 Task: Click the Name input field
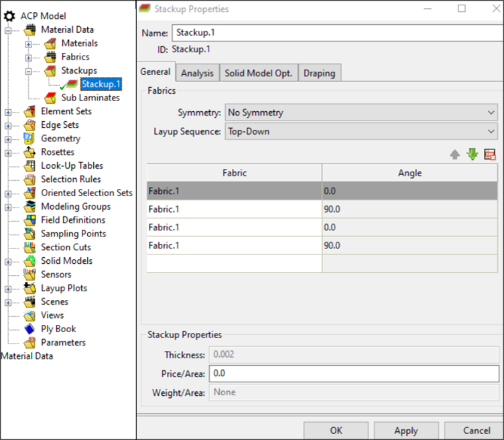click(338, 33)
